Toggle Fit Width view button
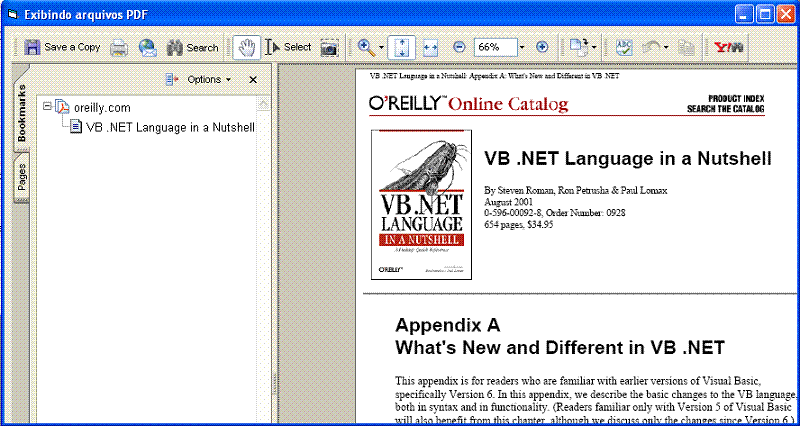Image resolution: width=800 pixels, height=426 pixels. 431,47
